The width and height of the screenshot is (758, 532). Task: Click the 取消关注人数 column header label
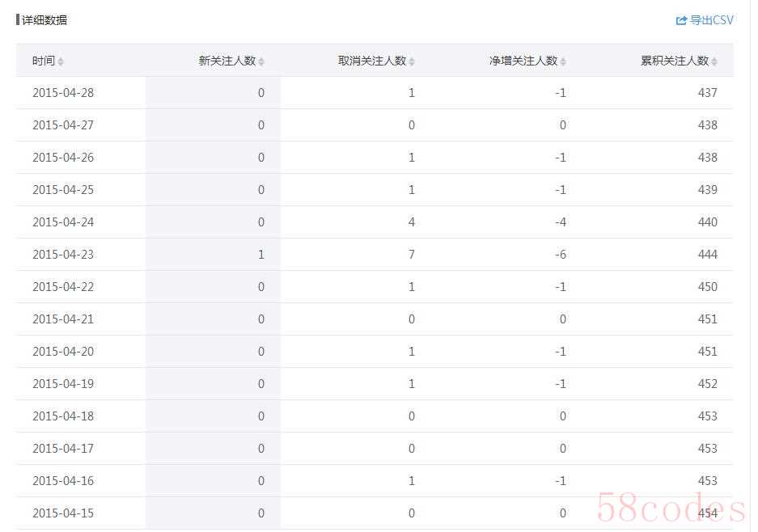tap(372, 61)
